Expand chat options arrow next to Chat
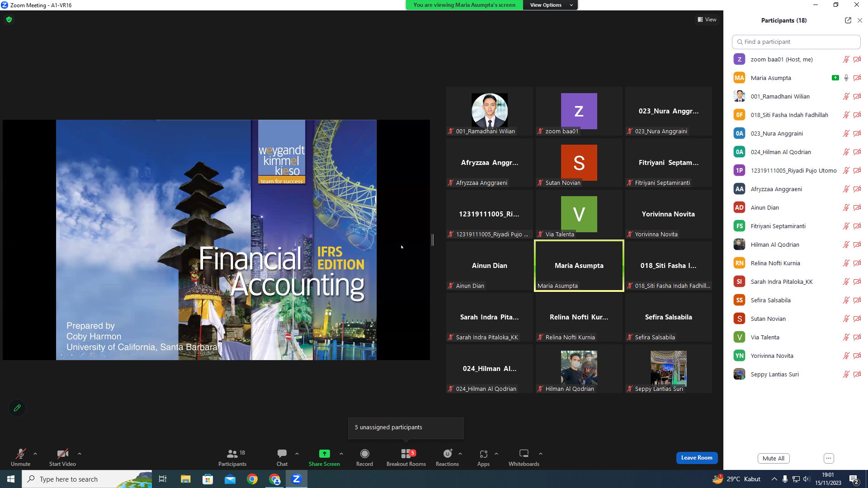 (x=297, y=454)
